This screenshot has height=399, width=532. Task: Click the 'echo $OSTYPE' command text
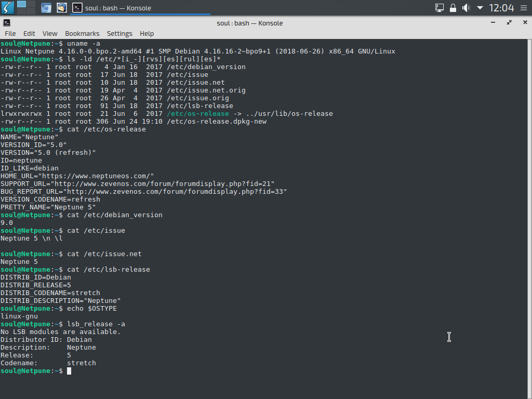92,309
